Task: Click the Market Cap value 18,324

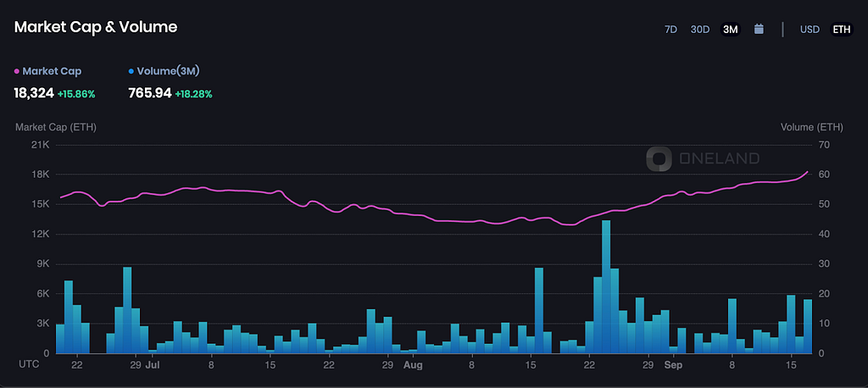Action: (34, 93)
